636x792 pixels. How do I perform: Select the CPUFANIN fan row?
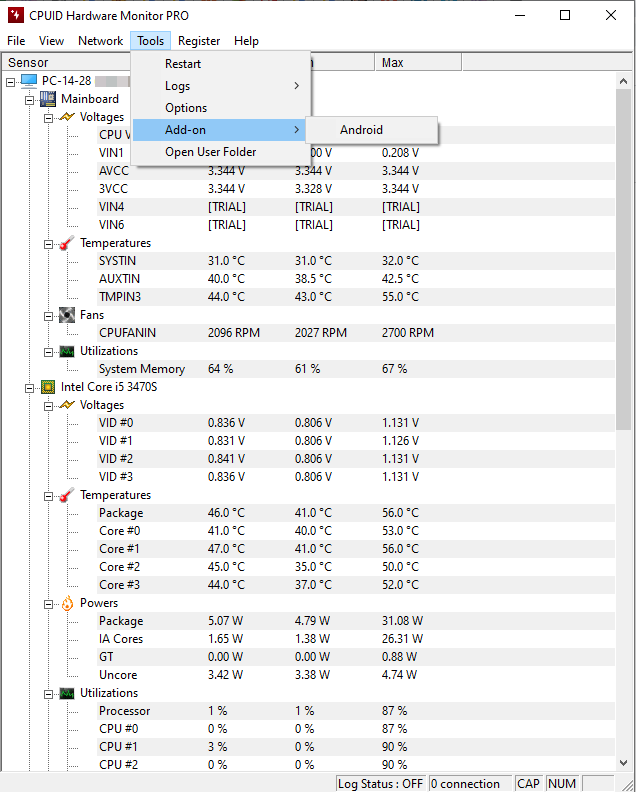(x=356, y=333)
